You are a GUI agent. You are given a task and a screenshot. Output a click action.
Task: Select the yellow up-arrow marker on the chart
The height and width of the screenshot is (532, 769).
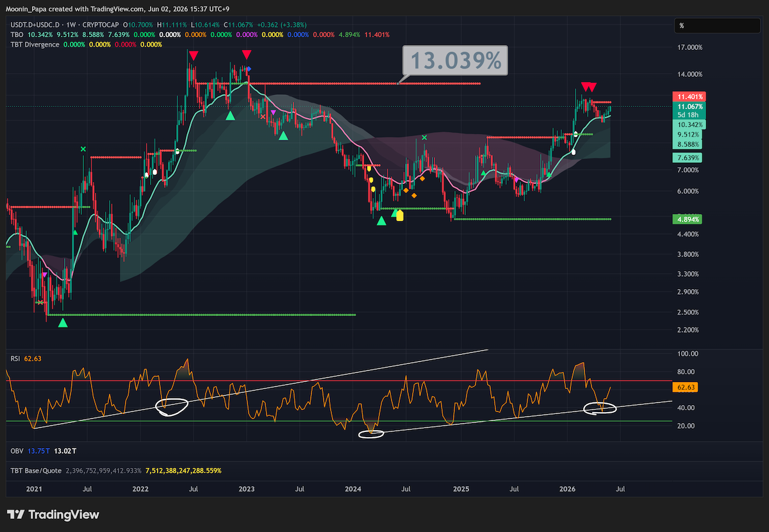[400, 215]
